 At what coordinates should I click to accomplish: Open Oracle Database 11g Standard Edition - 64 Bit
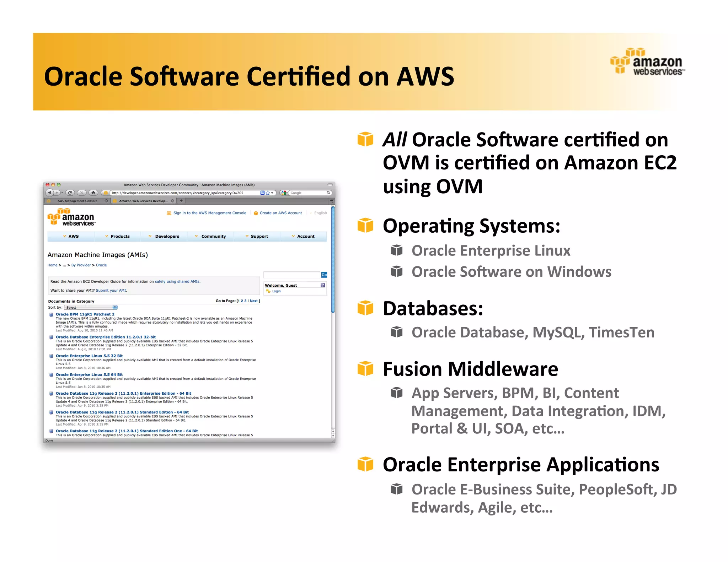click(x=122, y=412)
